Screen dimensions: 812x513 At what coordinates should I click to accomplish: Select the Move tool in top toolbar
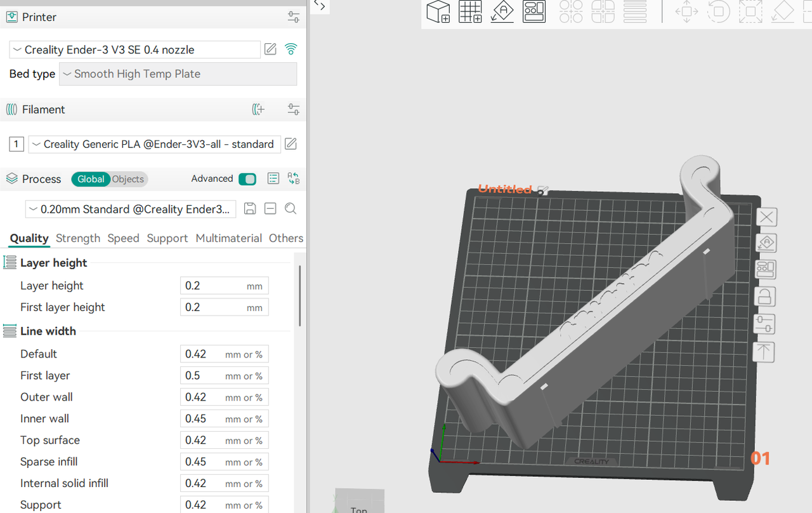point(686,11)
